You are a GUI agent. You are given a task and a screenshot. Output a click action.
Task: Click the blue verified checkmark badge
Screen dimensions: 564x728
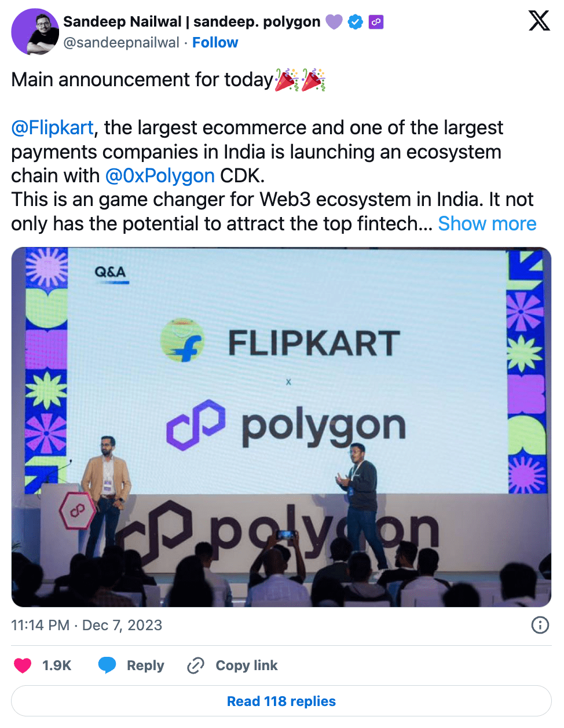(356, 22)
